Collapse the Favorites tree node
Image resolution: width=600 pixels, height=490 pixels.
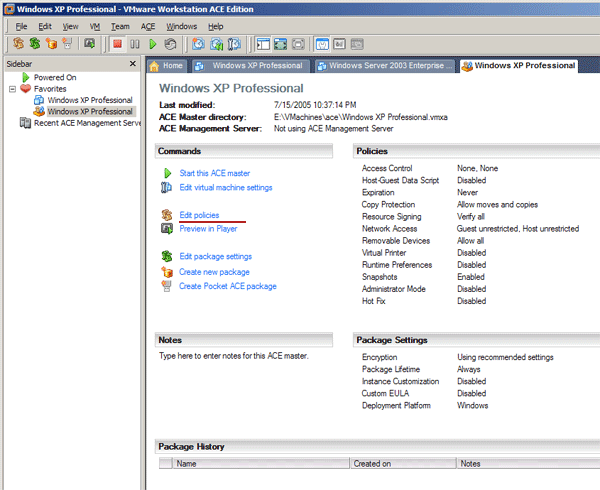(x=12, y=89)
